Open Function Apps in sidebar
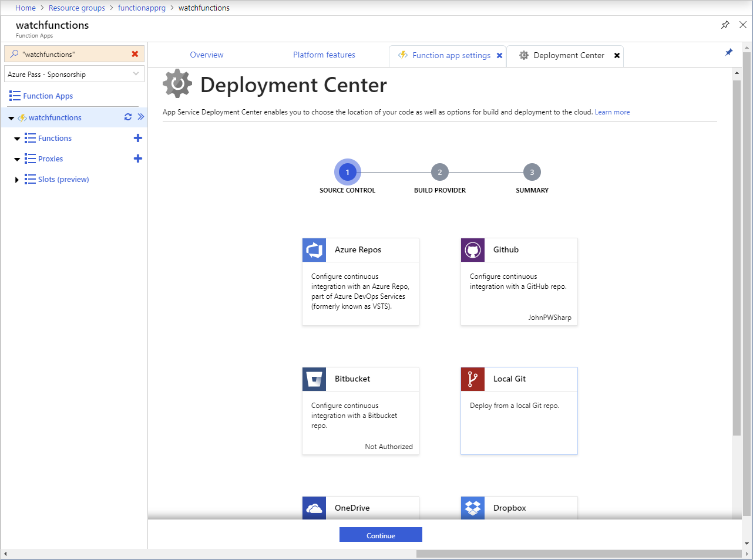753x560 pixels. (48, 96)
